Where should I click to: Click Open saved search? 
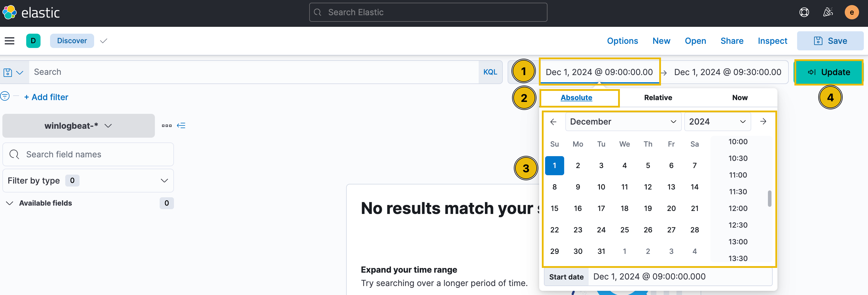[695, 41]
